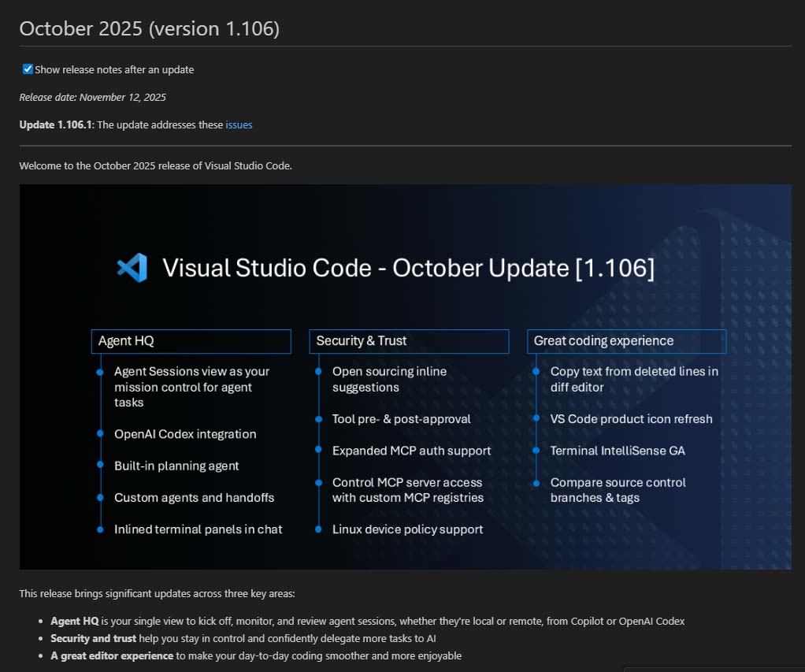
Task: Uncheck Show release notes after an update
Action: pyautogui.click(x=27, y=69)
